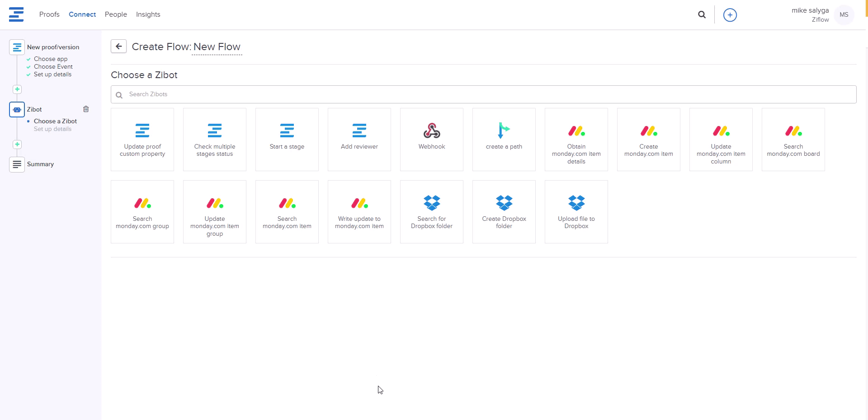This screenshot has height=420, width=868.
Task: Add step above Zibot with plus button
Action: pos(17,89)
